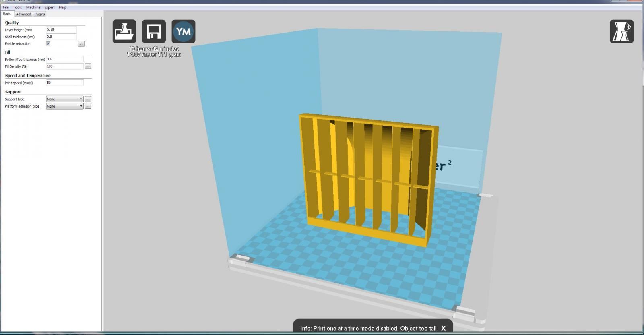Viewport: 644px width, 335px height.
Task: Toggle the Enable retraction checkbox
Action: (x=48, y=43)
